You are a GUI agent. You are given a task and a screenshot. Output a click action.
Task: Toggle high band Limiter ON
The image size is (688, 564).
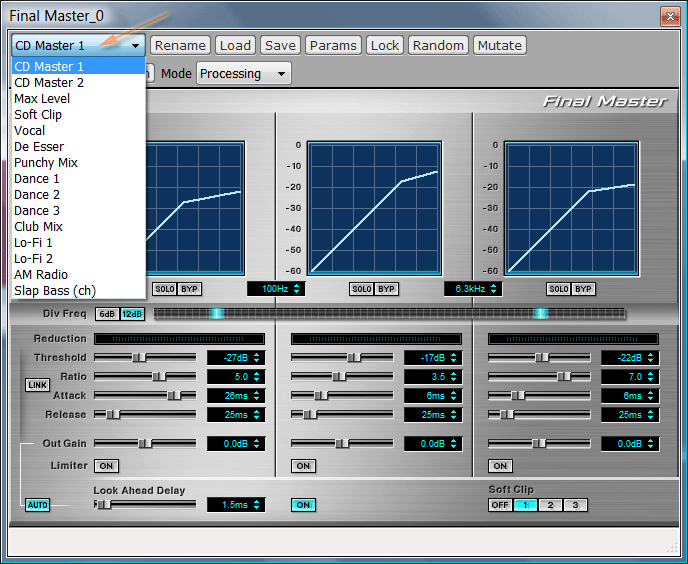[x=500, y=466]
